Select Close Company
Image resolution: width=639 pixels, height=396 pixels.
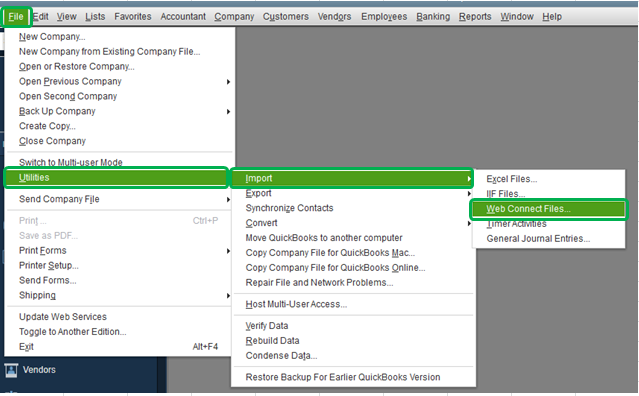tap(119, 141)
